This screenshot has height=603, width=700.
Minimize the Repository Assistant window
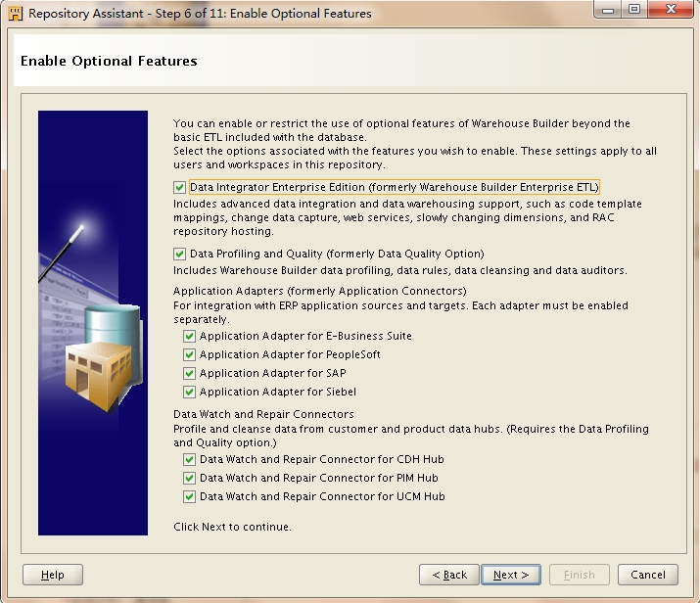tap(608, 10)
